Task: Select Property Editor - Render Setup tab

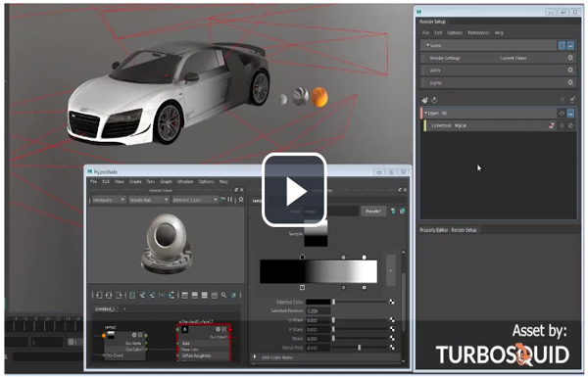Action: [x=448, y=230]
